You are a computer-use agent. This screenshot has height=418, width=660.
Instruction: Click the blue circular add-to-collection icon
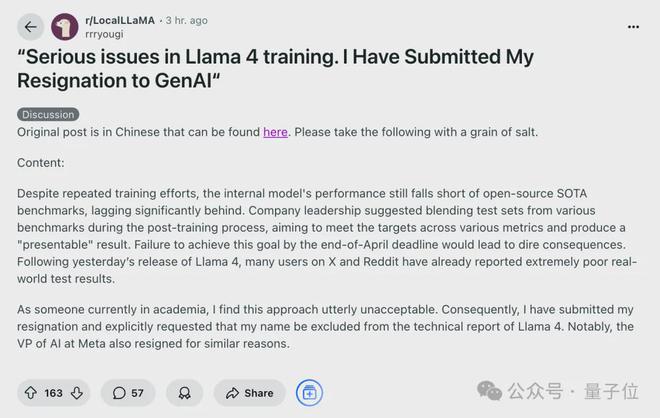(x=310, y=393)
